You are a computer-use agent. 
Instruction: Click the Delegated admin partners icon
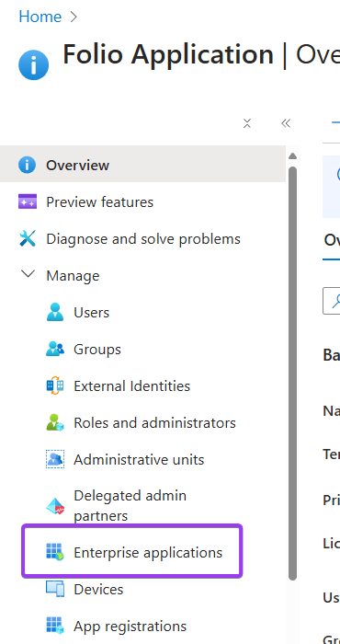click(55, 506)
